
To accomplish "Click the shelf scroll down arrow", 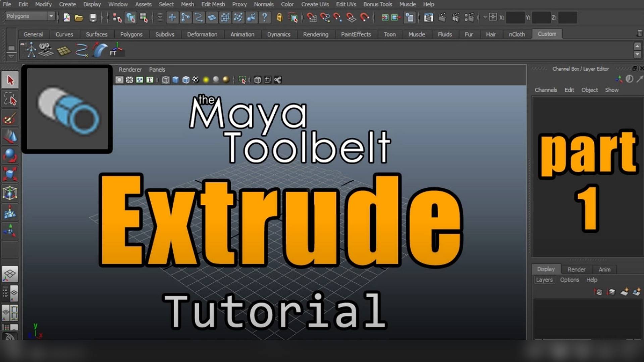I will pos(638,54).
